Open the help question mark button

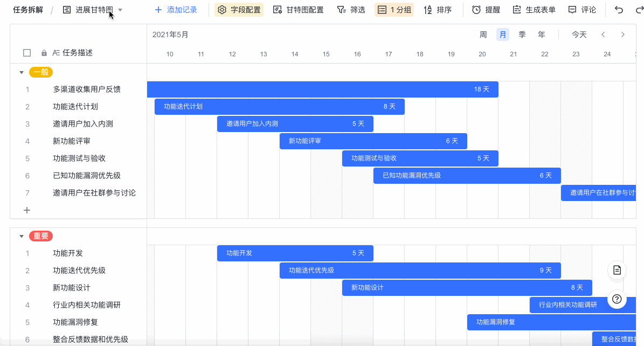[x=617, y=299]
